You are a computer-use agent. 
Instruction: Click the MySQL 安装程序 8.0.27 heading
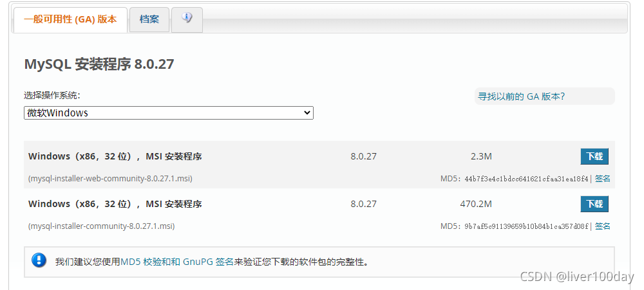pos(99,64)
